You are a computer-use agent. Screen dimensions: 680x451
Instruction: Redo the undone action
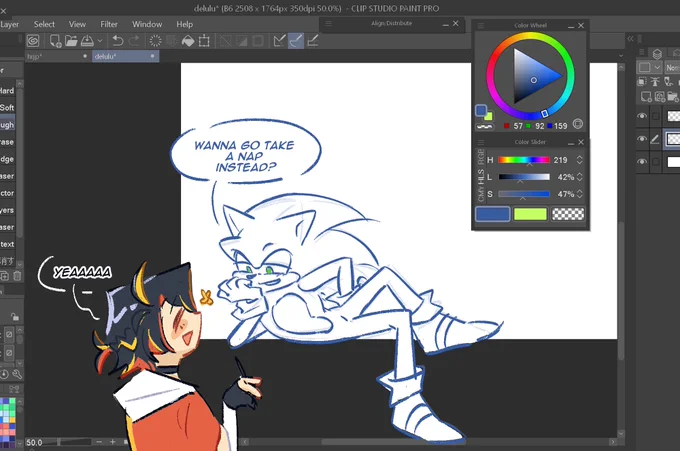coord(134,41)
